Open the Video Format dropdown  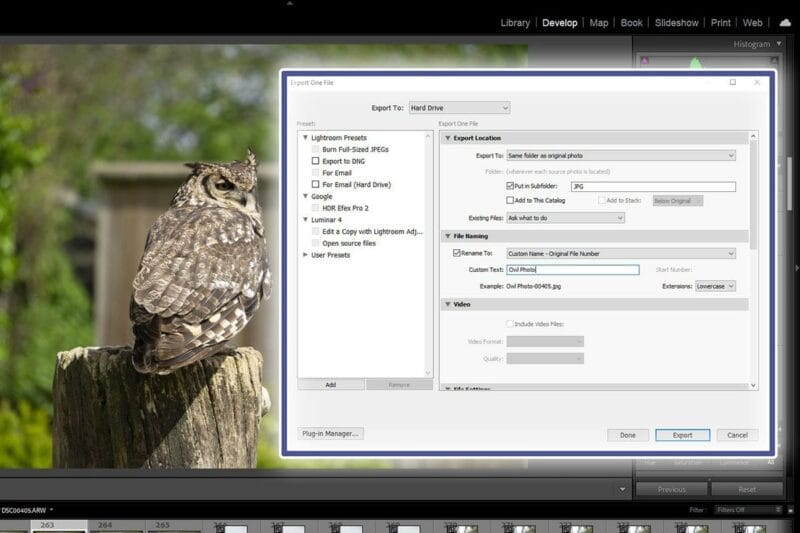pyautogui.click(x=545, y=341)
